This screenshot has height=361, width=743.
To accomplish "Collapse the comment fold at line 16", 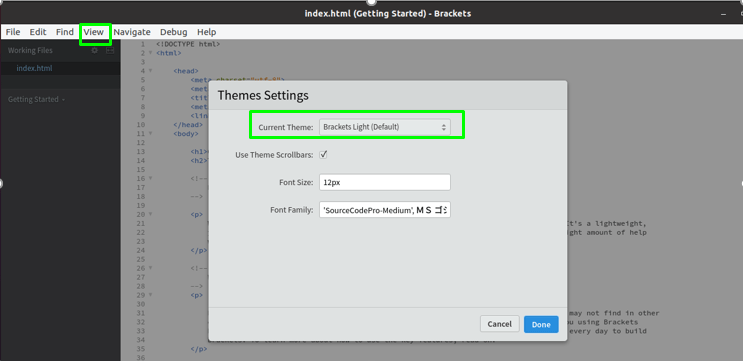I will (150, 179).
